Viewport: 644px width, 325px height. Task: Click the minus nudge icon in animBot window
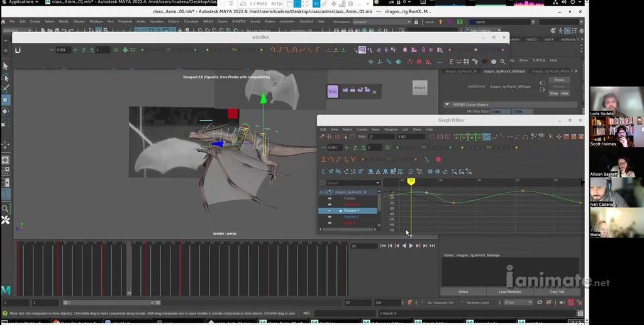pos(52,50)
